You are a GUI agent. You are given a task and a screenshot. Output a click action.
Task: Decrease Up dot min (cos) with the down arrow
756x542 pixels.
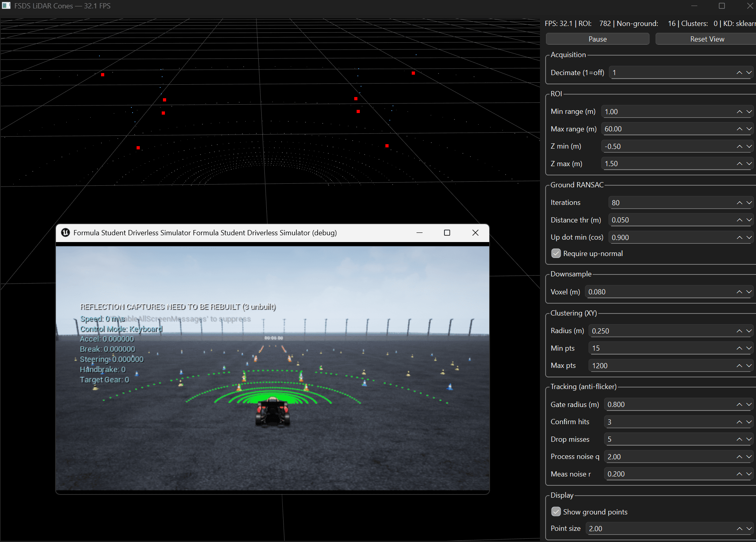tap(749, 238)
